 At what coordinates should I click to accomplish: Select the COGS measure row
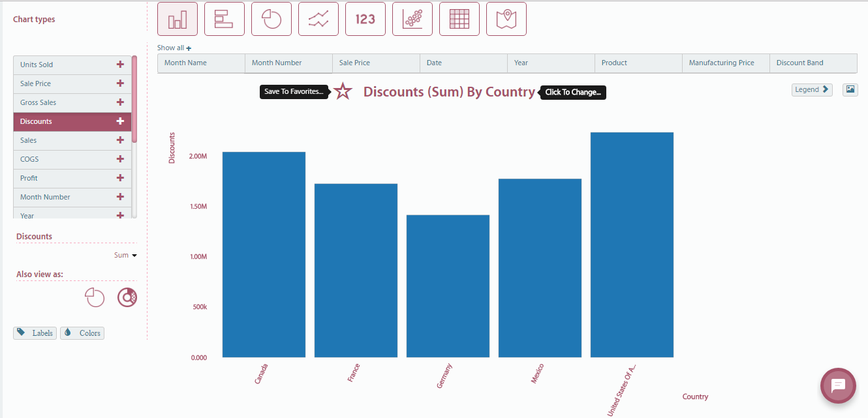[x=72, y=159]
